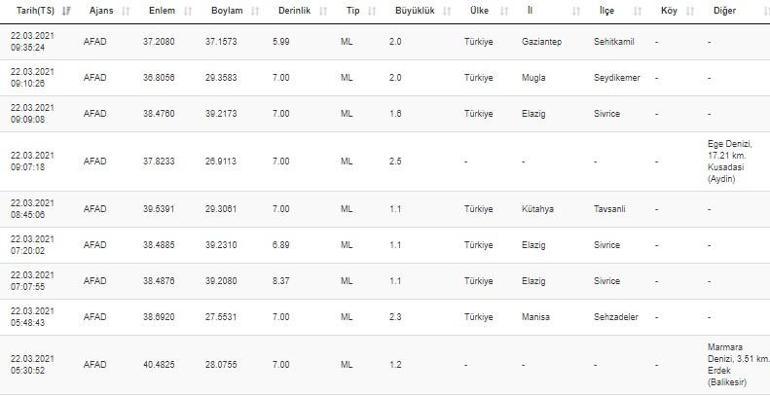Click the Tarih(TS) column header text
Image resolution: width=770 pixels, height=396 pixels.
pyautogui.click(x=35, y=11)
